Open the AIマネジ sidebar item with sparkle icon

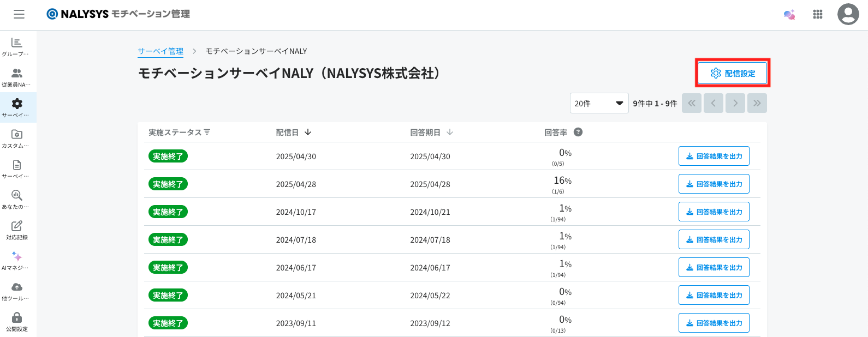coord(17,261)
